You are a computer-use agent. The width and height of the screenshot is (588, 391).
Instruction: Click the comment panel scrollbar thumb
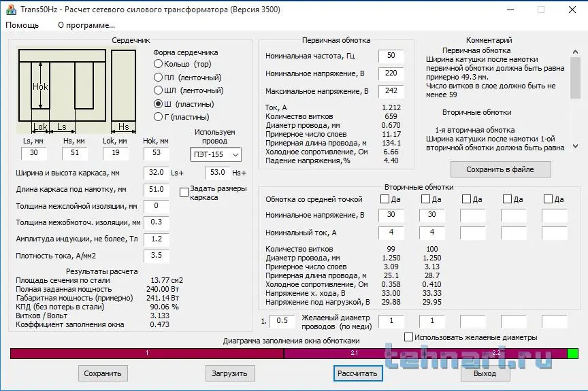575,78
